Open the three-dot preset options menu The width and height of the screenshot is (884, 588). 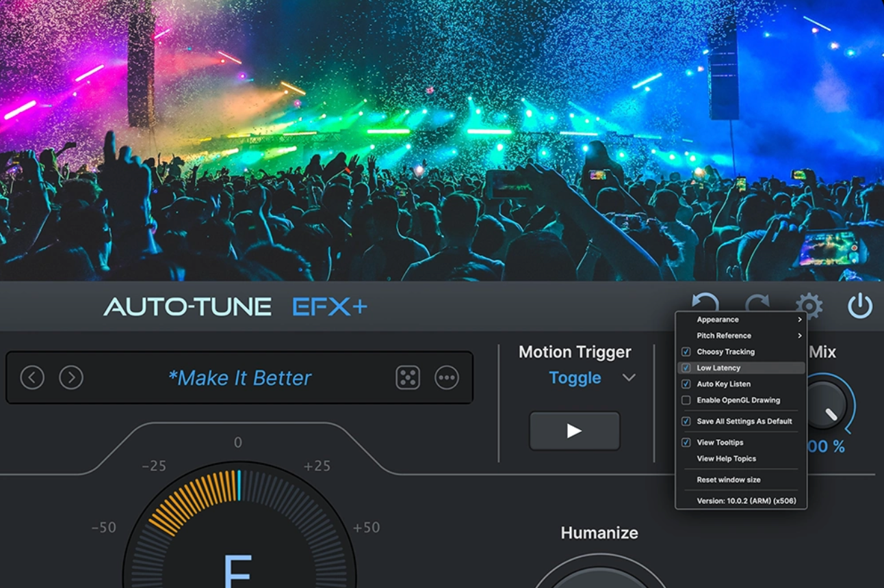pyautogui.click(x=447, y=377)
